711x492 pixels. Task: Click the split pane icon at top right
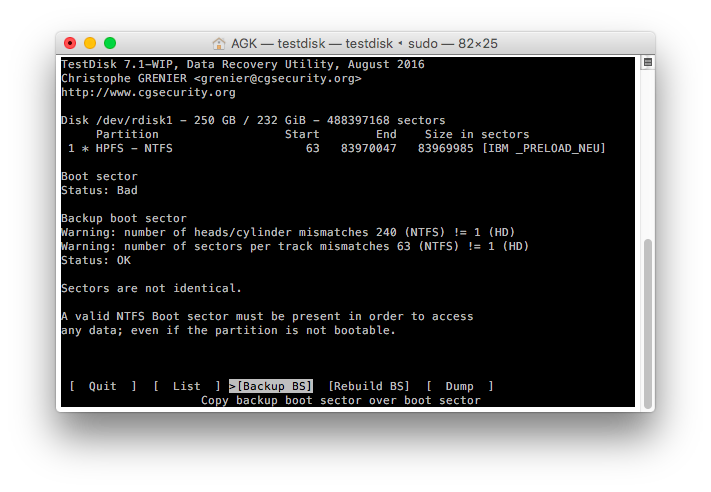pos(648,62)
